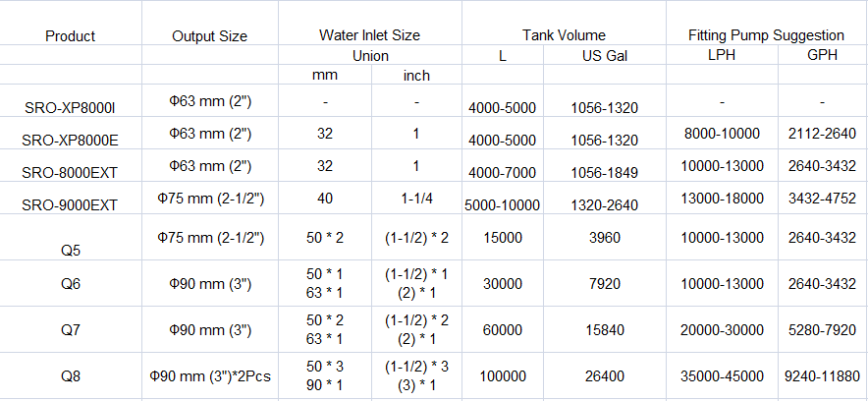Select the Union subheader cell
Image resolution: width=868 pixels, height=401 pixels.
point(369,56)
